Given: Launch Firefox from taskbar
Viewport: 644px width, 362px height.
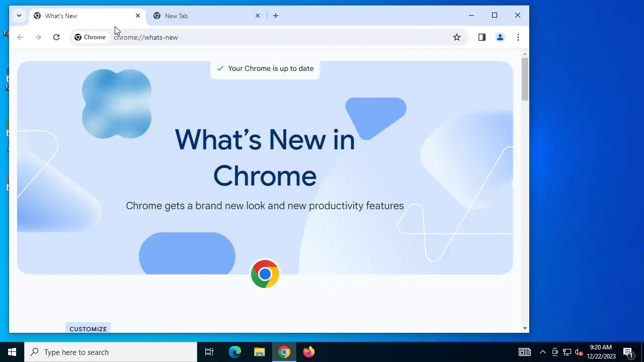Looking at the screenshot, I should tap(309, 352).
